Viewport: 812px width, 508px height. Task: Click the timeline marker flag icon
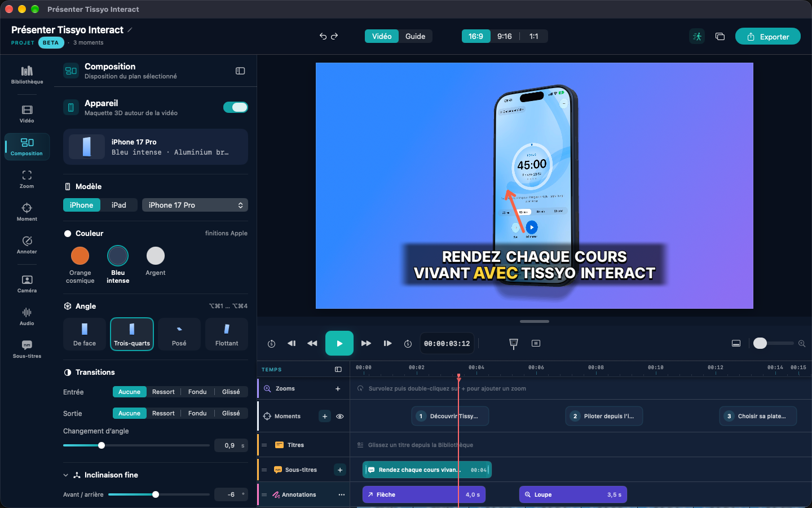pyautogui.click(x=513, y=343)
